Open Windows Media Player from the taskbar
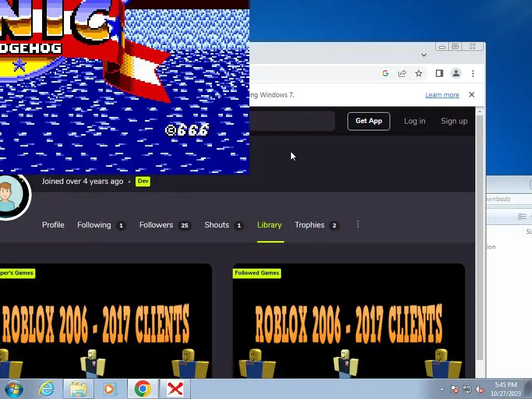 pos(110,389)
